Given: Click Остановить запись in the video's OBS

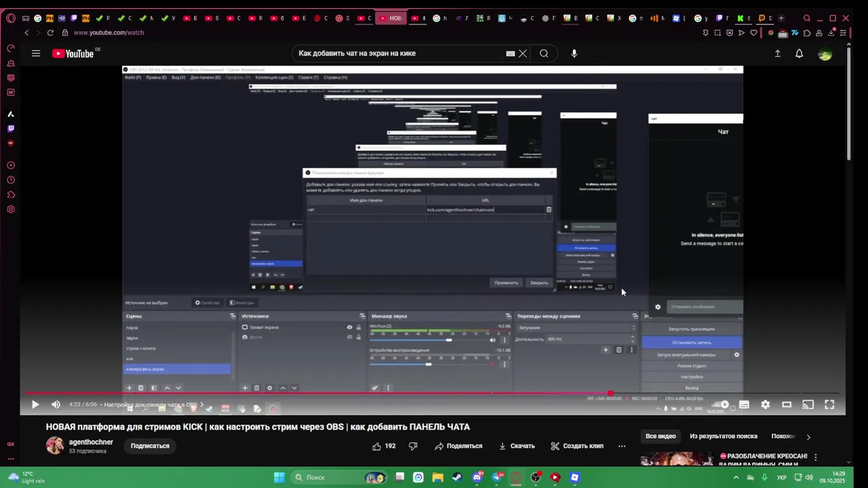Looking at the screenshot, I should coord(692,342).
